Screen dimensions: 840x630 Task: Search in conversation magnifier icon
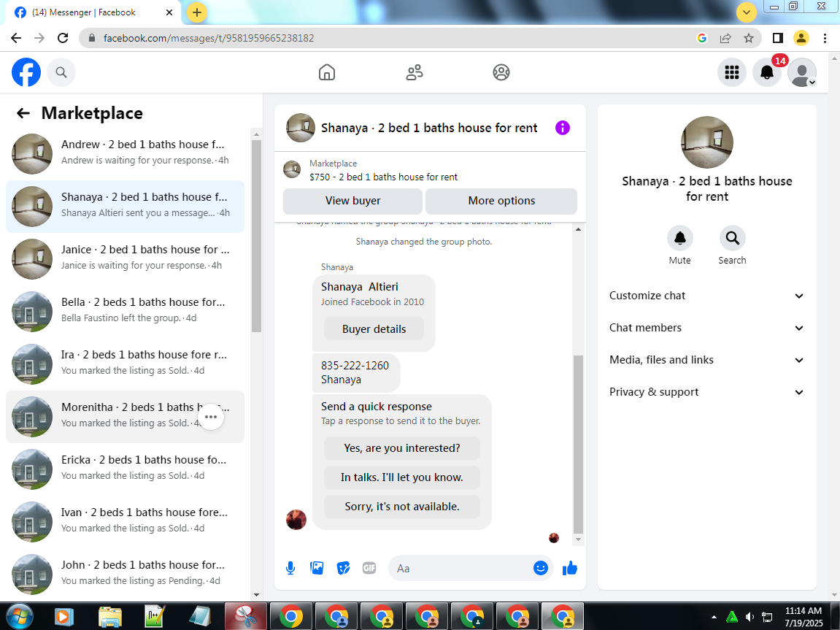pyautogui.click(x=732, y=238)
